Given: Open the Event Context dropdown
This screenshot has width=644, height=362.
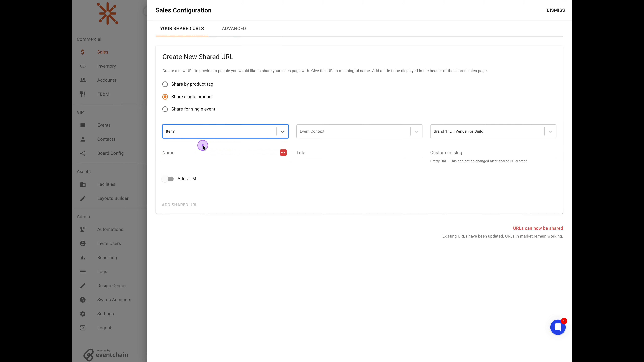Looking at the screenshot, I should point(359,131).
